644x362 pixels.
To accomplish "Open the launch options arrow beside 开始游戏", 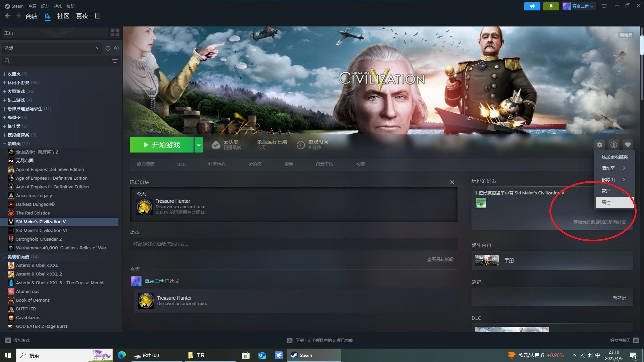I will tap(199, 145).
